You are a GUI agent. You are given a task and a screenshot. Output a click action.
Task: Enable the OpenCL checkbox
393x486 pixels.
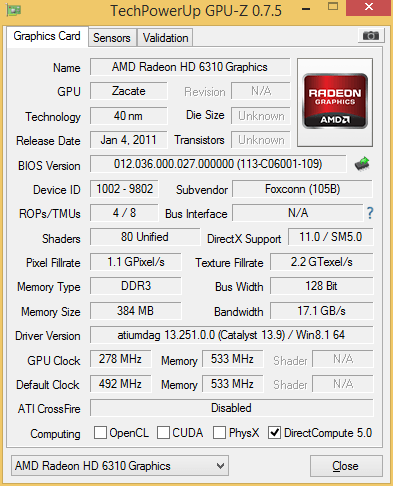point(100,433)
